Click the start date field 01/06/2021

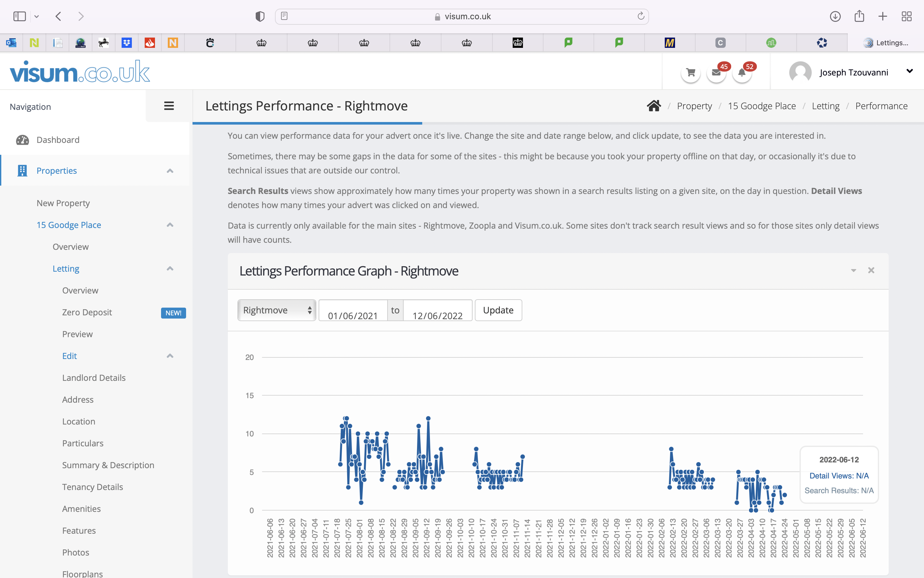353,310
